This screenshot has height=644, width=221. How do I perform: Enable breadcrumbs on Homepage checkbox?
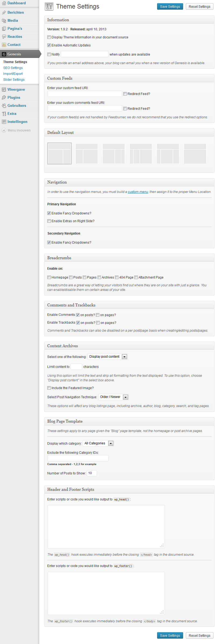click(x=49, y=277)
